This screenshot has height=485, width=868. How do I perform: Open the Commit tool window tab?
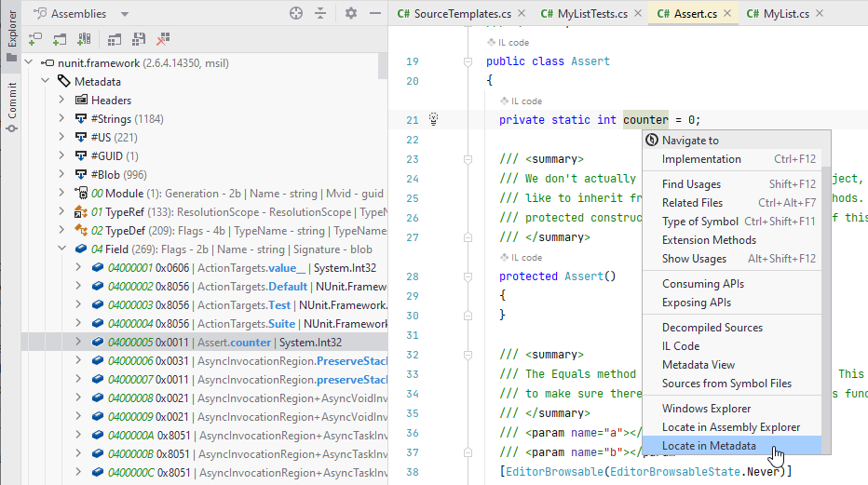(12, 101)
